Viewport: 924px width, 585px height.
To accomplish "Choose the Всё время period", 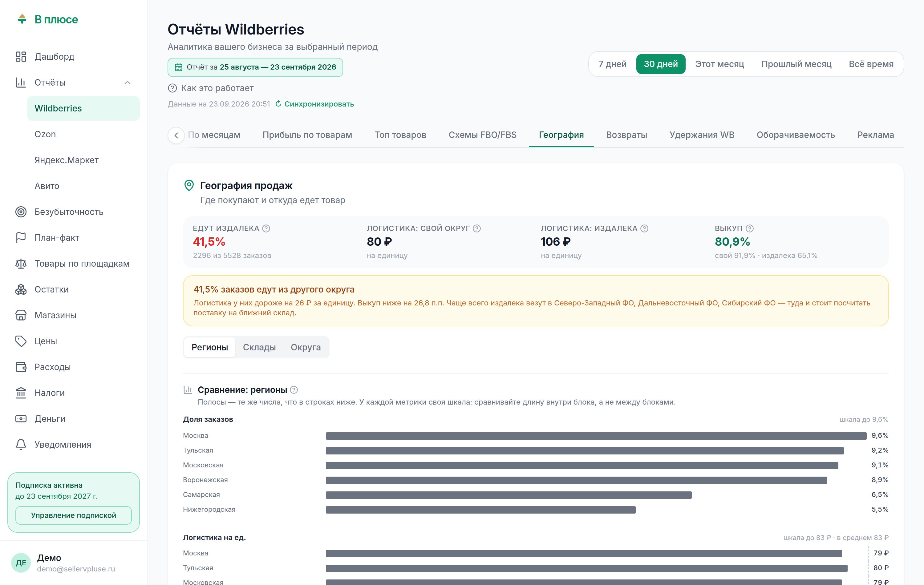I will coord(871,64).
